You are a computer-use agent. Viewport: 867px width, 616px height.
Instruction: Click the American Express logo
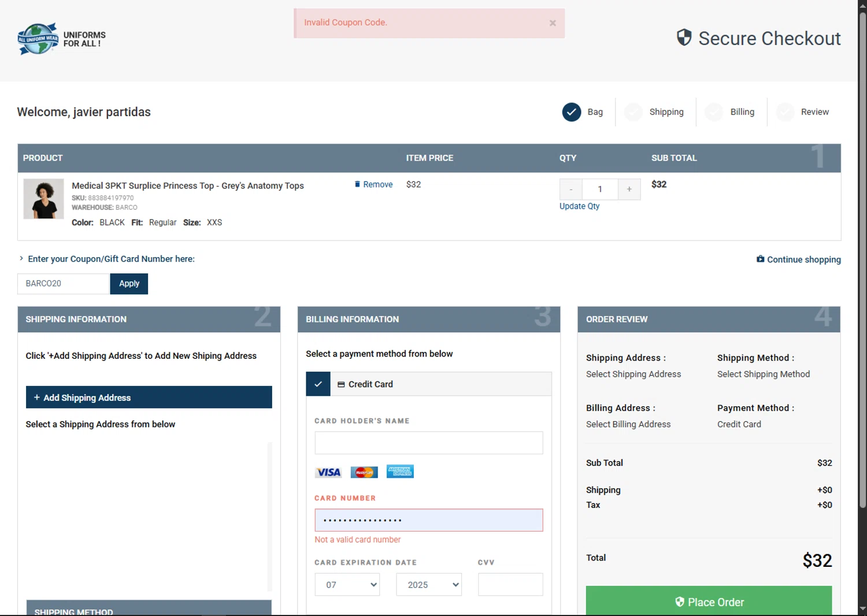coord(400,472)
